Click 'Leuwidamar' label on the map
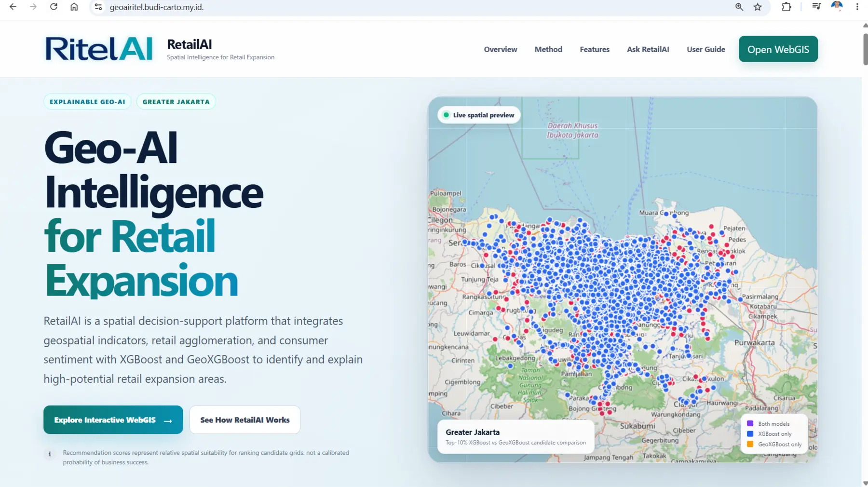The height and width of the screenshot is (487, 868). (x=471, y=333)
